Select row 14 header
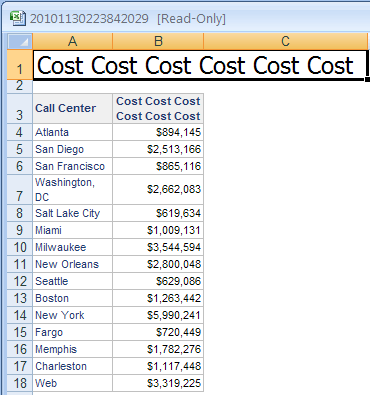Screen dimensions: 370x395 [x=20, y=315]
